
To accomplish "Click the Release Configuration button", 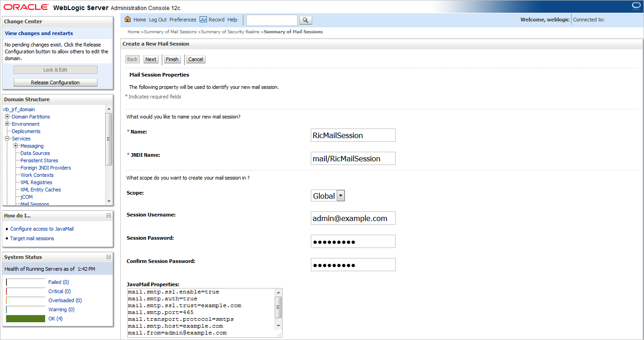I will pos(55,82).
